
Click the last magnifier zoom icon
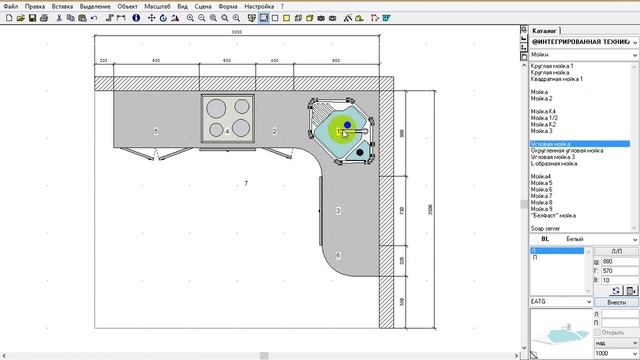236,18
